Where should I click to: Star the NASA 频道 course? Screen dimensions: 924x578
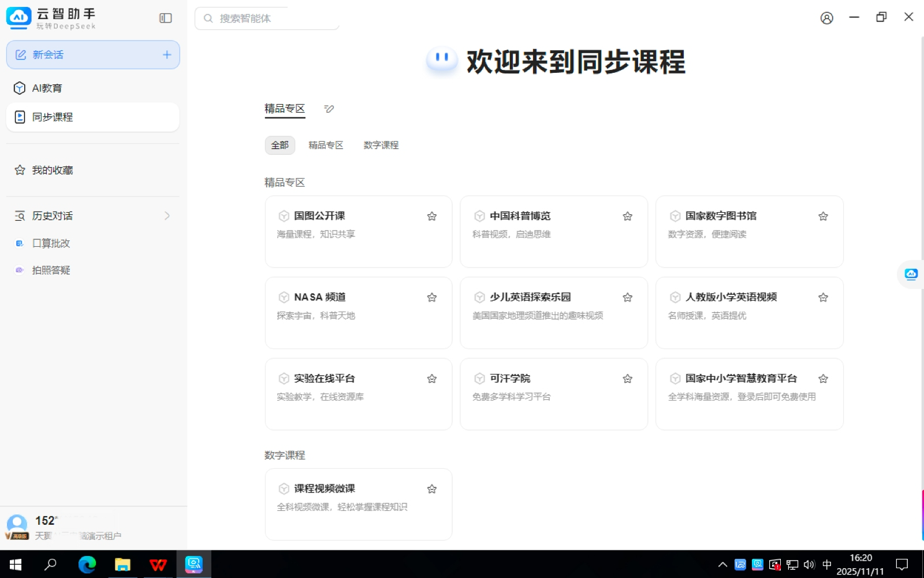431,298
